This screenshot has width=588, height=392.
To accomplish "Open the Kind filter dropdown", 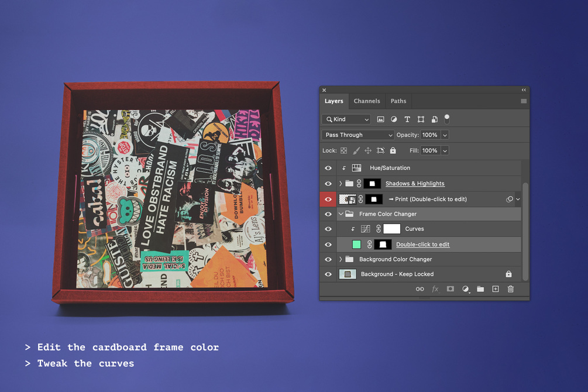I will (346, 119).
